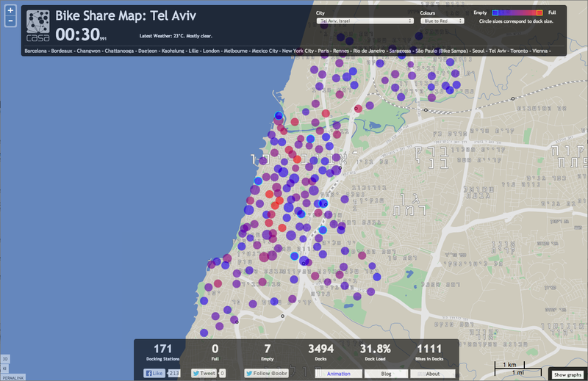
Task: Click the red Full legend swatch
Action: 539,12
